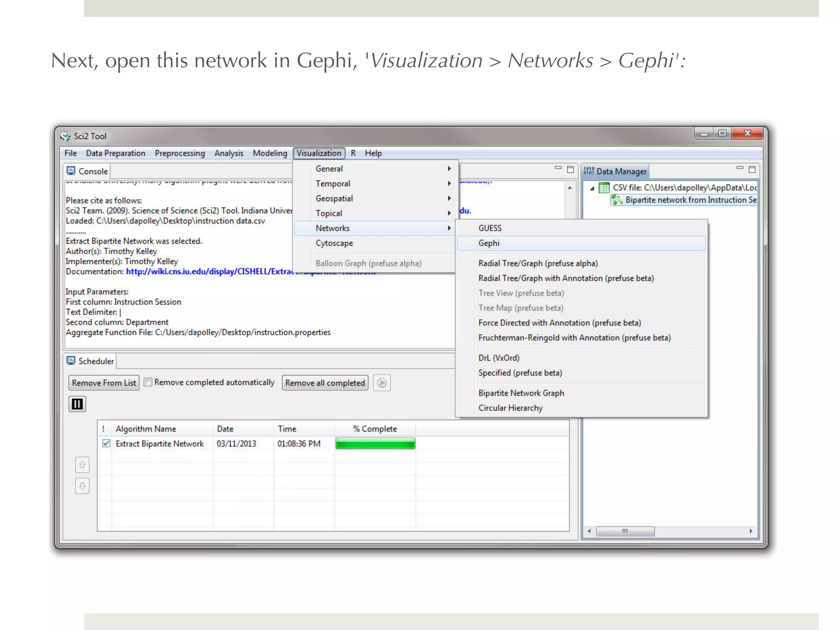Choose Cytoscape in the Visualization menu
Image resolution: width=840 pixels, height=630 pixels.
tap(374, 243)
